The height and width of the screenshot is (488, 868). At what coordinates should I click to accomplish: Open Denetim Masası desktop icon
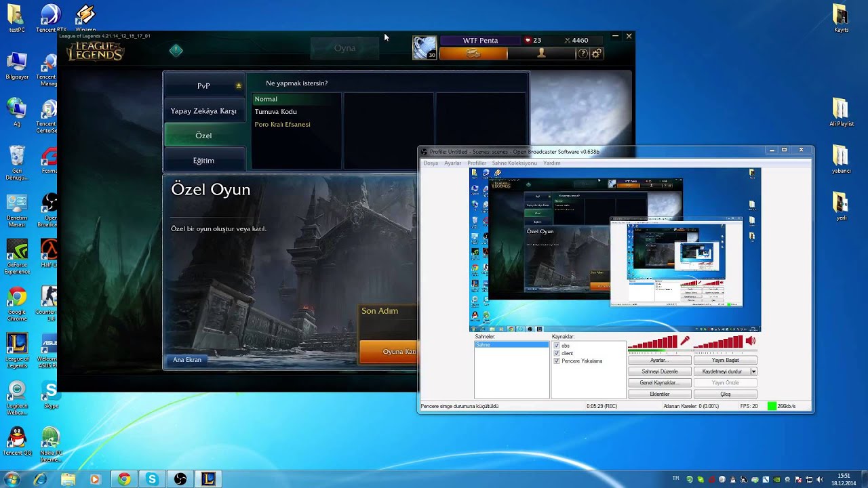tap(17, 209)
